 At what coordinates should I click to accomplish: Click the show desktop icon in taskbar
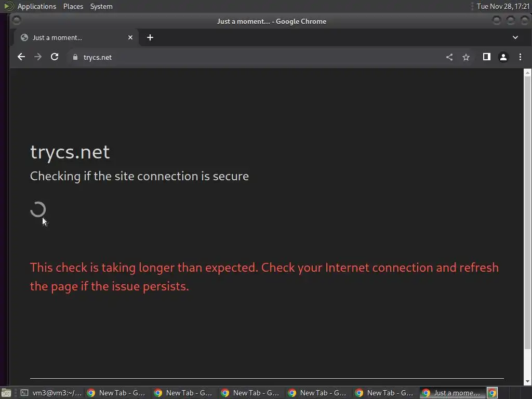click(x=6, y=393)
